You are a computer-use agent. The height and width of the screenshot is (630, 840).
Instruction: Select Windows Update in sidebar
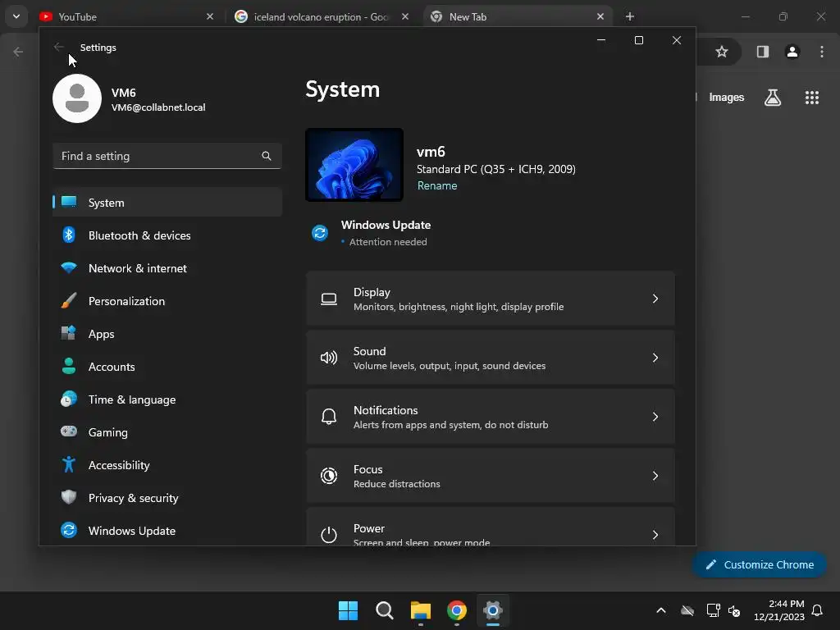(167, 531)
